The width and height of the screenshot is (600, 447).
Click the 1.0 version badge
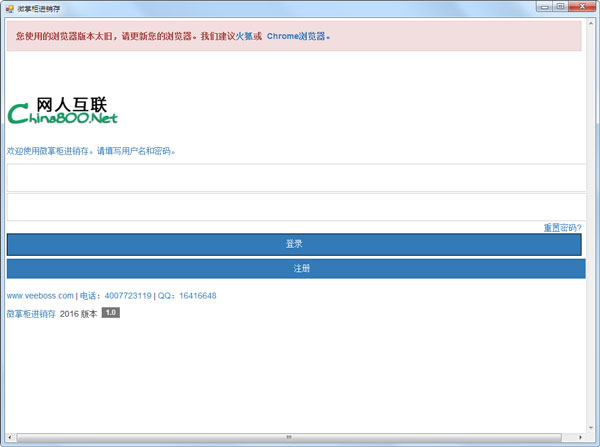pyautogui.click(x=111, y=313)
